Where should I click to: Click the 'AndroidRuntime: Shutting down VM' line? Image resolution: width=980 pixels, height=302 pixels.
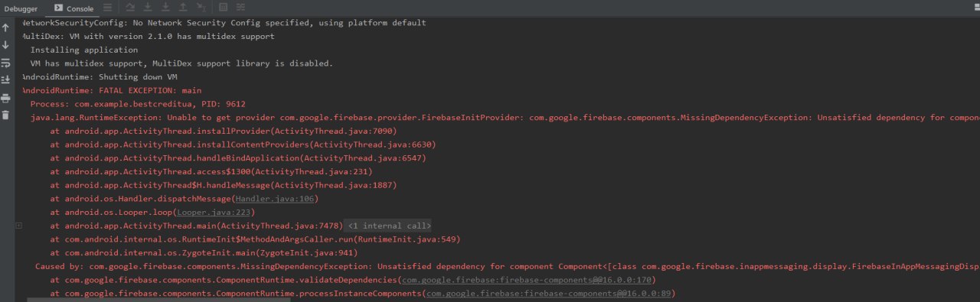[100, 77]
